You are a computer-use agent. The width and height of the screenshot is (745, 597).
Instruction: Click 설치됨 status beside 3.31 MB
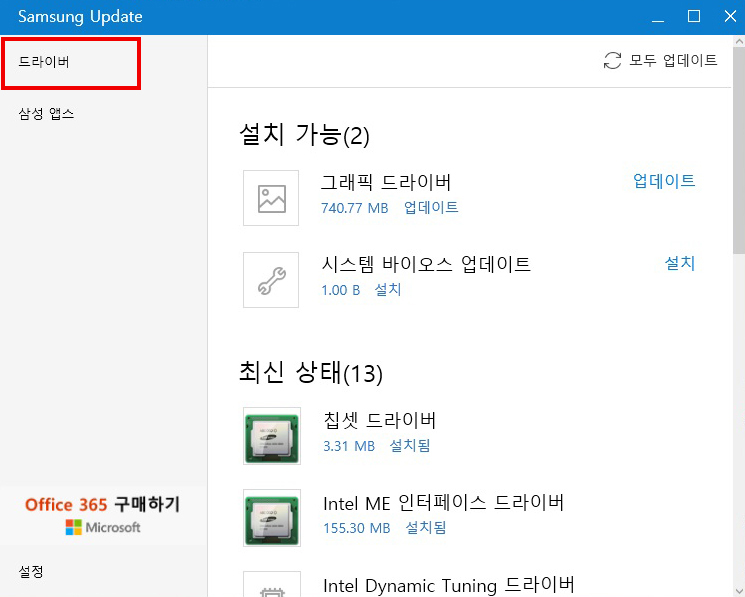click(410, 445)
